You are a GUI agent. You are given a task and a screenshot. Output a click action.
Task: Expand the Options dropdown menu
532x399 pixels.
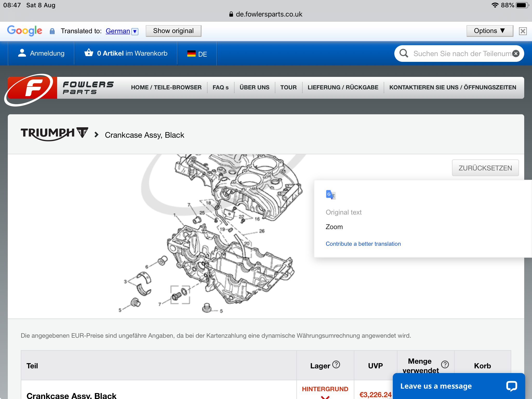pos(489,31)
